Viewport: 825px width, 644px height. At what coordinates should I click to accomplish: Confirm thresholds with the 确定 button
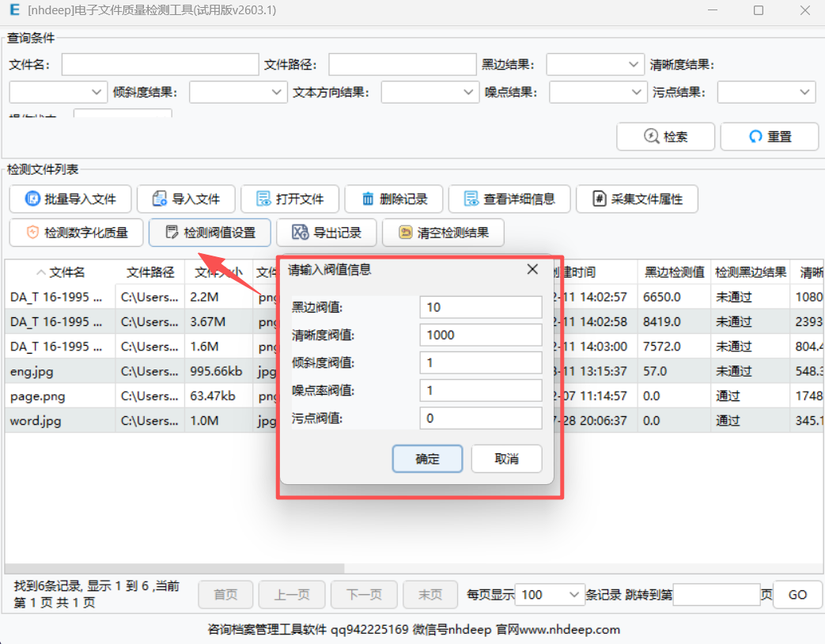pos(427,459)
